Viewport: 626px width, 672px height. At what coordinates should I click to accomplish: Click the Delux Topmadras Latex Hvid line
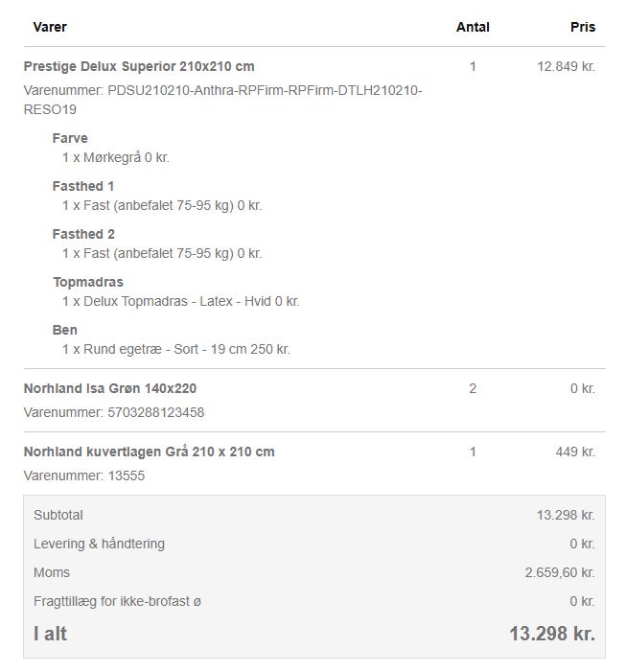point(181,301)
